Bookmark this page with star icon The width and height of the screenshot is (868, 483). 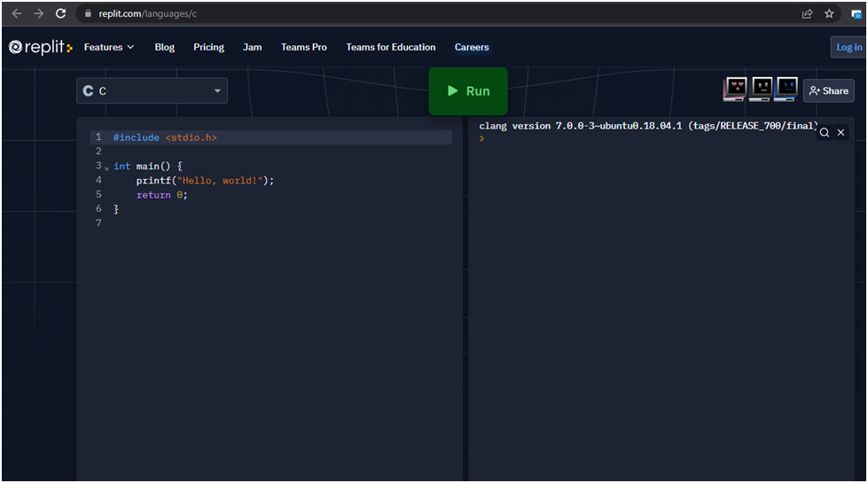click(x=829, y=13)
